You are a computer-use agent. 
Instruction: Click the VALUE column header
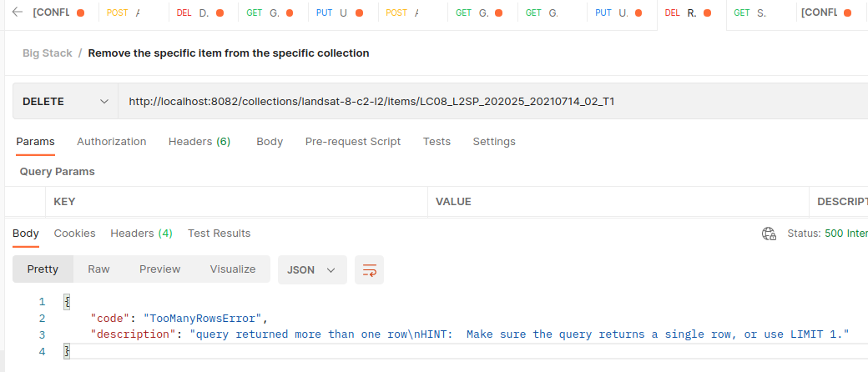click(453, 202)
